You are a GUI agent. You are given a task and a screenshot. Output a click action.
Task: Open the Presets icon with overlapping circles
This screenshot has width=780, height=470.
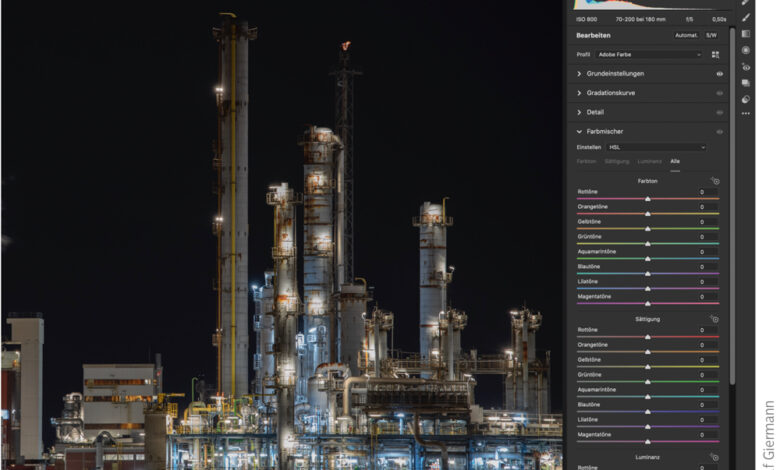coord(746,99)
